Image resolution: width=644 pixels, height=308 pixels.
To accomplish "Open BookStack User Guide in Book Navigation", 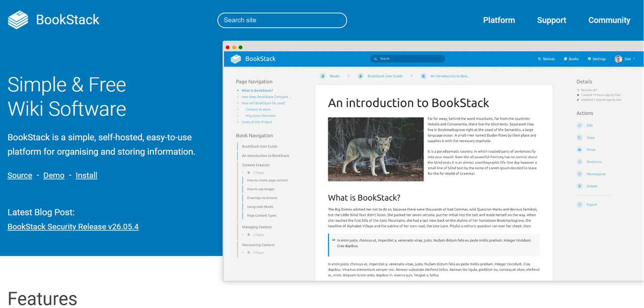I will 260,146.
